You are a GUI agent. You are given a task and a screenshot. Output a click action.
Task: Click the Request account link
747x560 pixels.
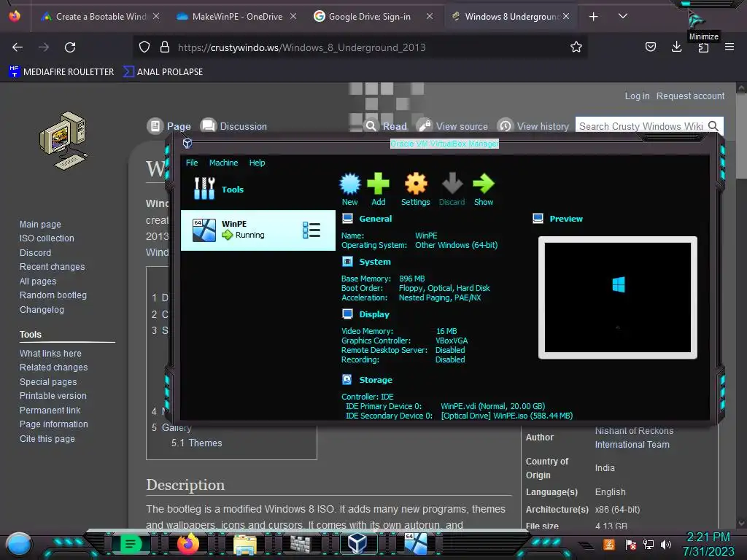[x=690, y=96]
